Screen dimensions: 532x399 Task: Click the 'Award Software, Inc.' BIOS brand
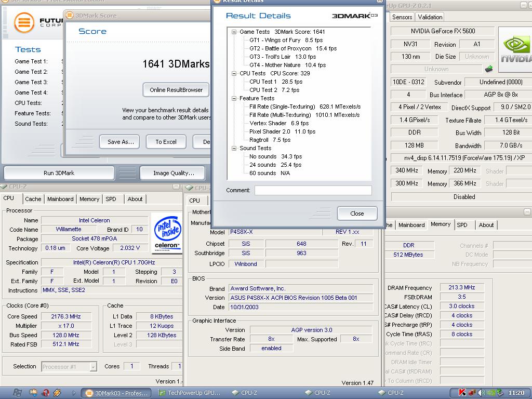pyautogui.click(x=301, y=288)
